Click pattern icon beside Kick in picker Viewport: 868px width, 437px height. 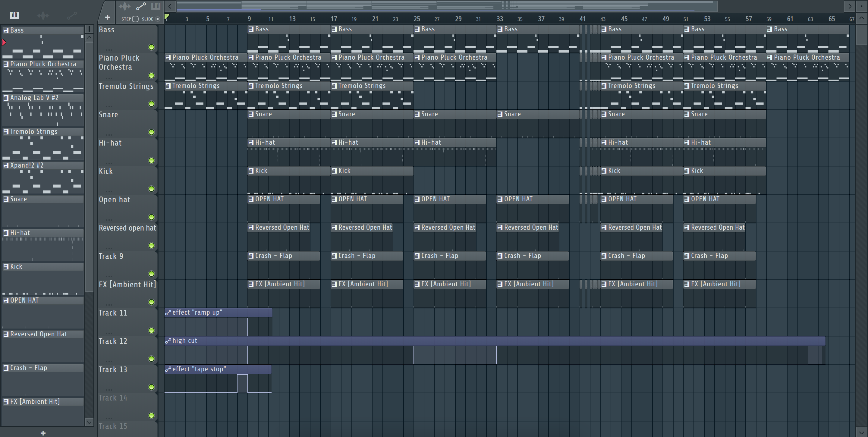tap(6, 266)
